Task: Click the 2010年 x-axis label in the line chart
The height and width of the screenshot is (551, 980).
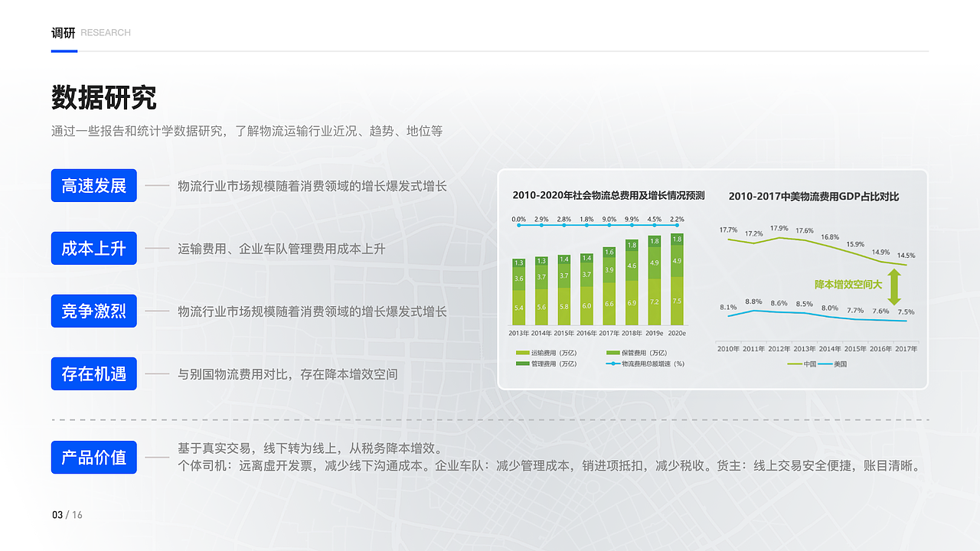Action: 728,349
